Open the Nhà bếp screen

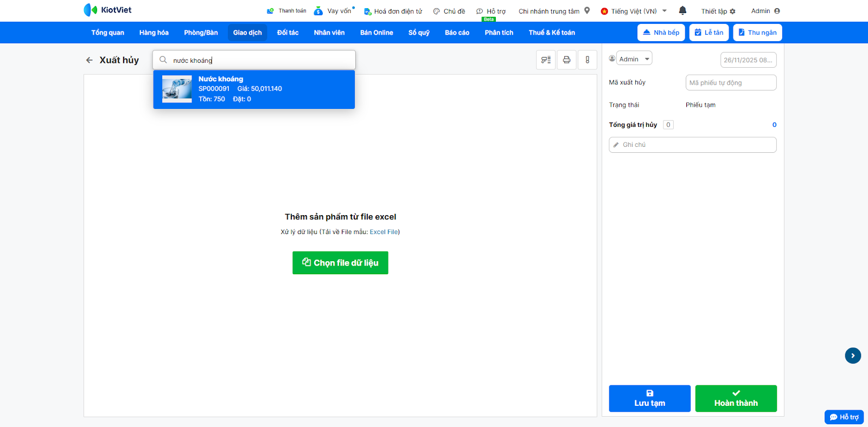pos(661,33)
